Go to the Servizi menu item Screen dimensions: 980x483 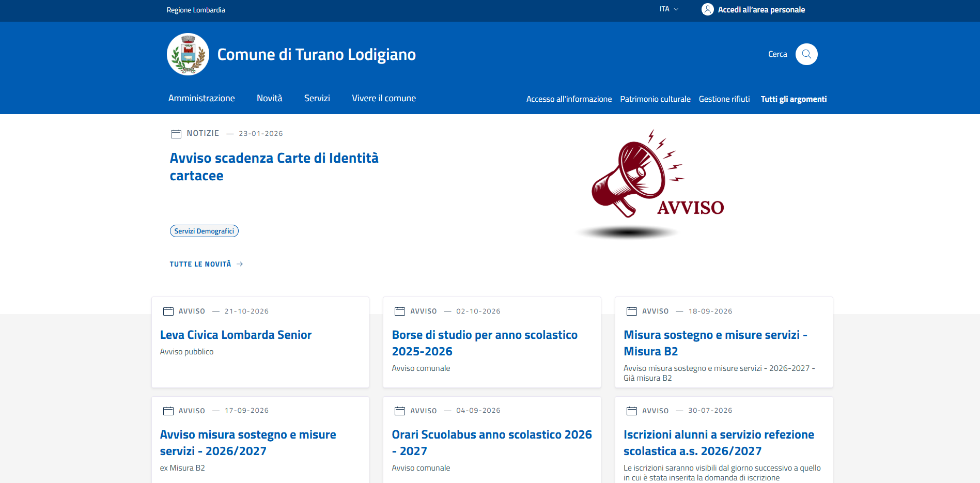click(x=317, y=98)
